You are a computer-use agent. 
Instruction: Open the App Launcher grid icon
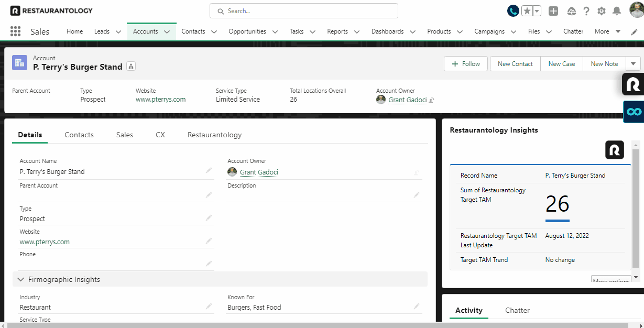15,31
